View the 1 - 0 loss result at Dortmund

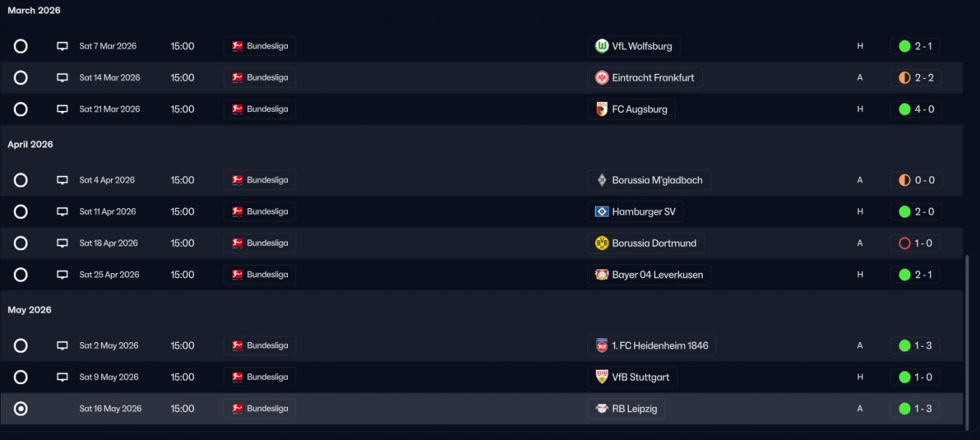(916, 243)
